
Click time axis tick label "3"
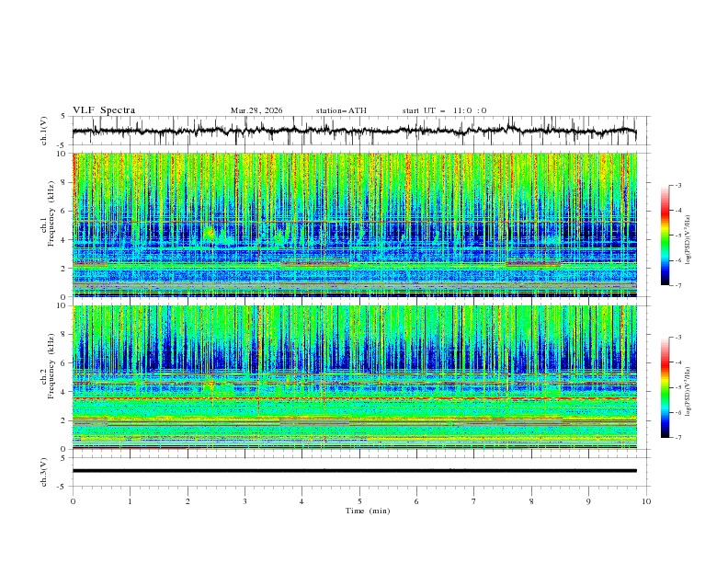(x=245, y=501)
